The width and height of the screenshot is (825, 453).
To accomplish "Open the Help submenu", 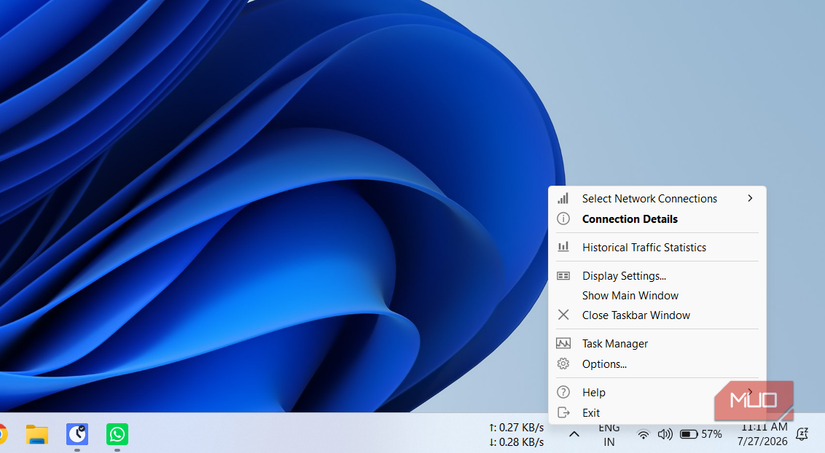I will tap(657, 392).
